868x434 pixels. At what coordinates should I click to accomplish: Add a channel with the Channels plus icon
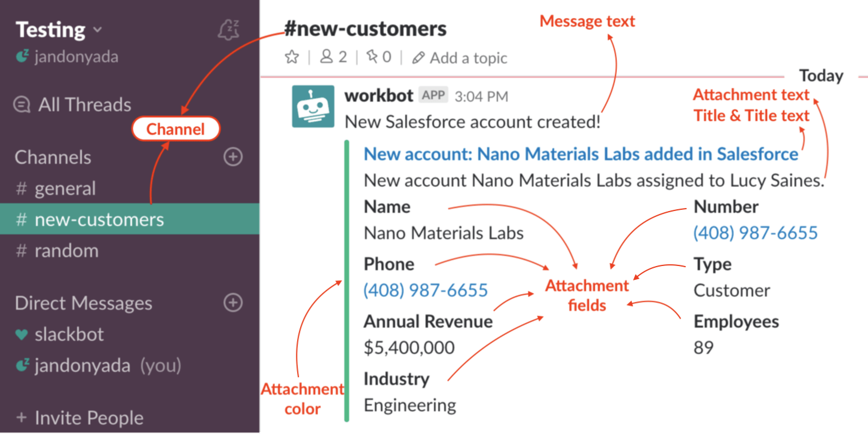pyautogui.click(x=233, y=157)
